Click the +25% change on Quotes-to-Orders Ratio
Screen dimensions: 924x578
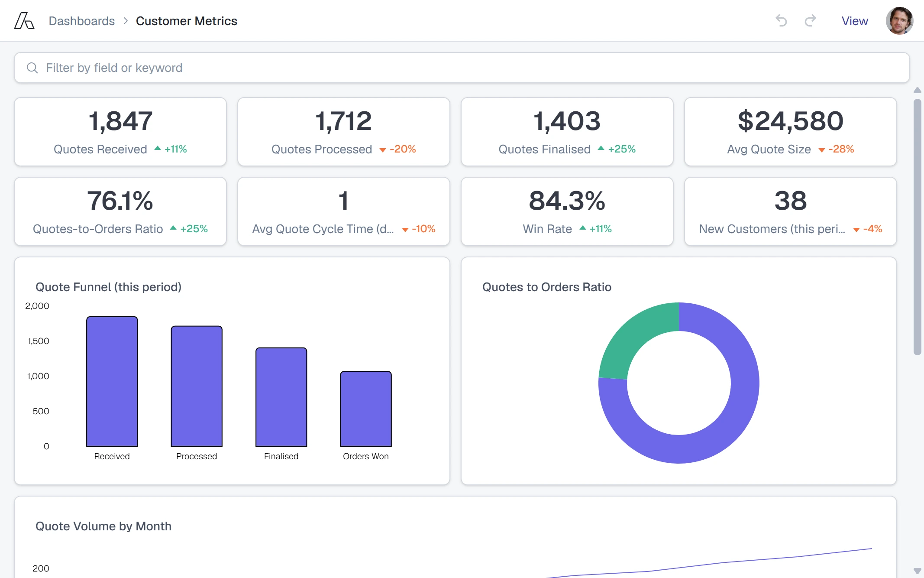[x=194, y=229]
